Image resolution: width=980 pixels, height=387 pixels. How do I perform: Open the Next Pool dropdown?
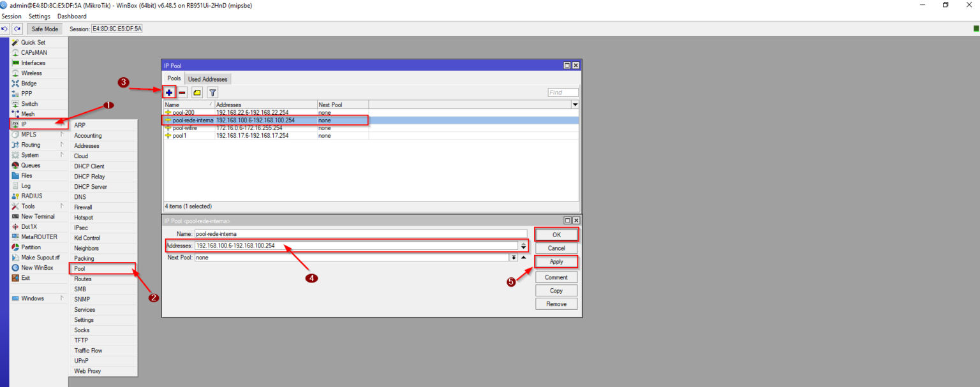pyautogui.click(x=514, y=257)
